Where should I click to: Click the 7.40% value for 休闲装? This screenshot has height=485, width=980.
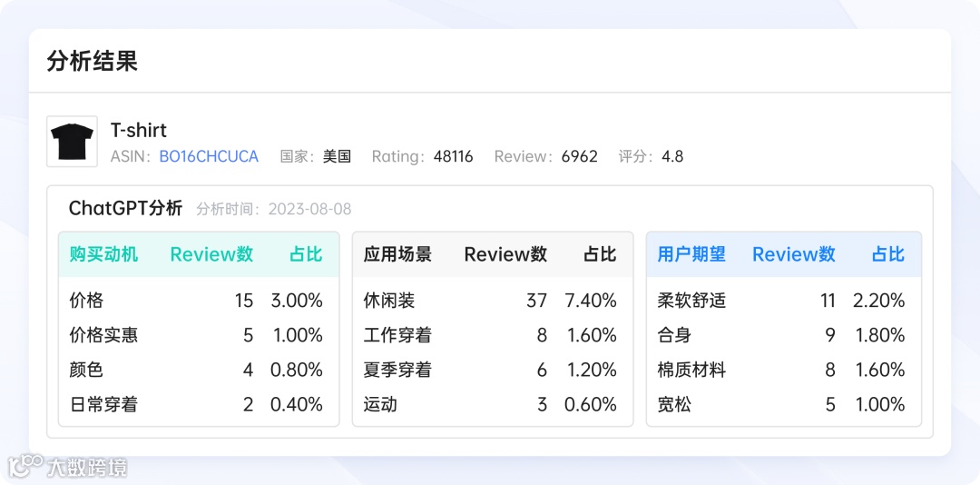point(591,301)
